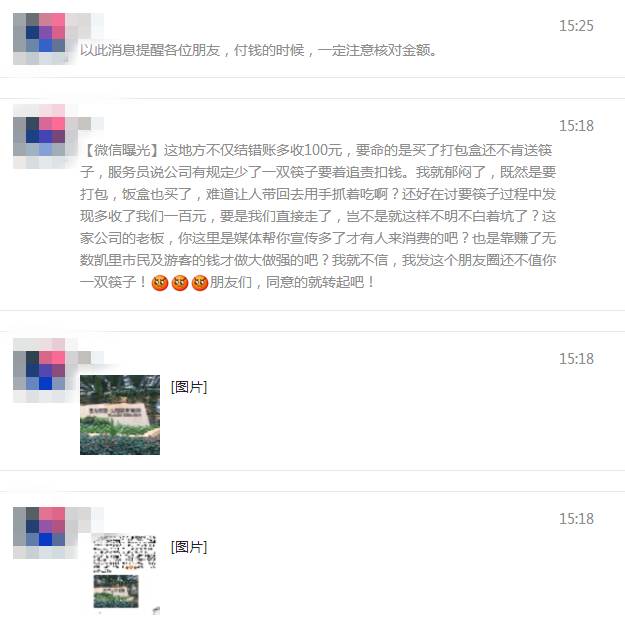This screenshot has height=628, width=625.
Task: Open the building sign photo thumbnail
Action: (120, 415)
